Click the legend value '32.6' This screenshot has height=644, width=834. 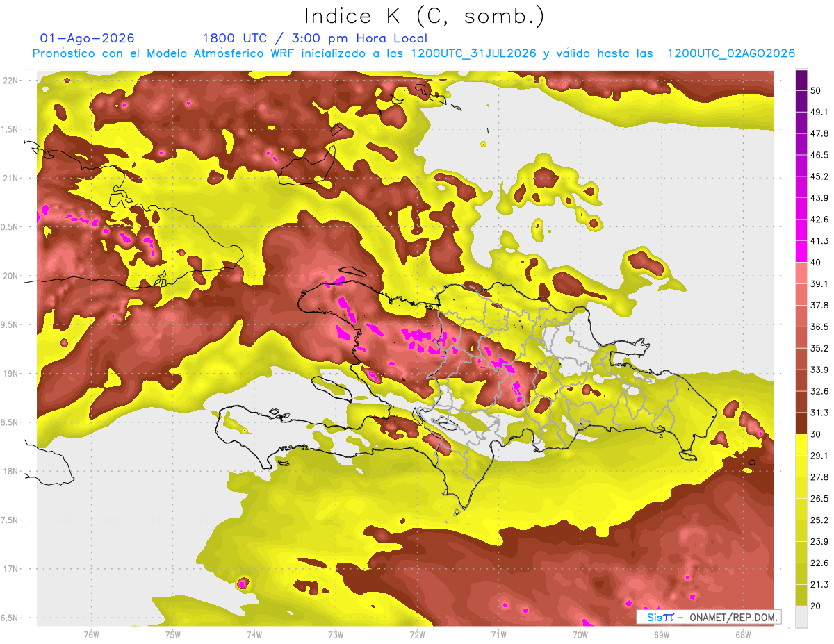tap(819, 391)
